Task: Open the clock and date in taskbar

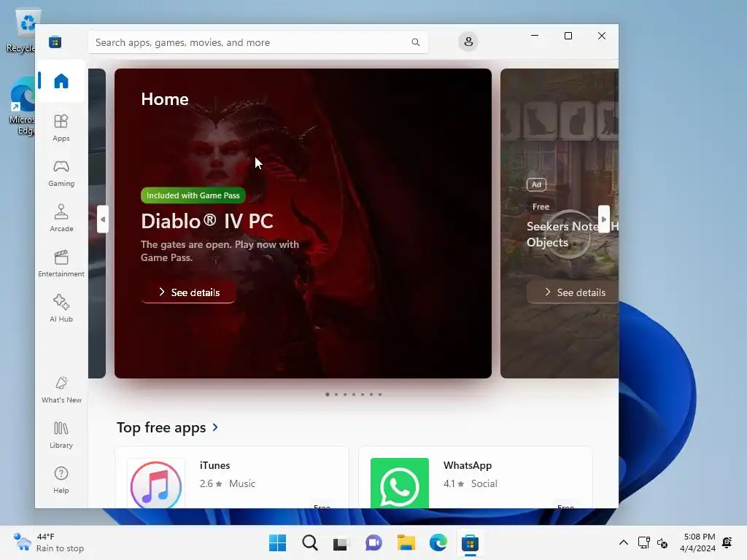Action: click(x=697, y=542)
